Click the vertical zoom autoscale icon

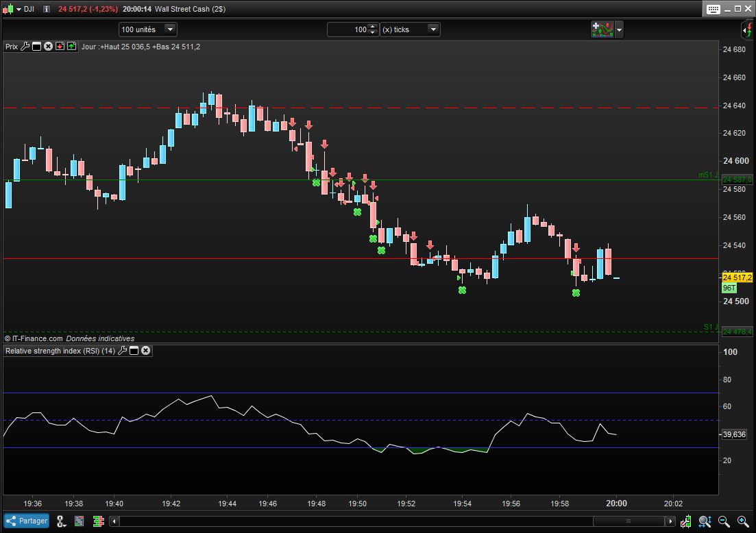click(705, 521)
